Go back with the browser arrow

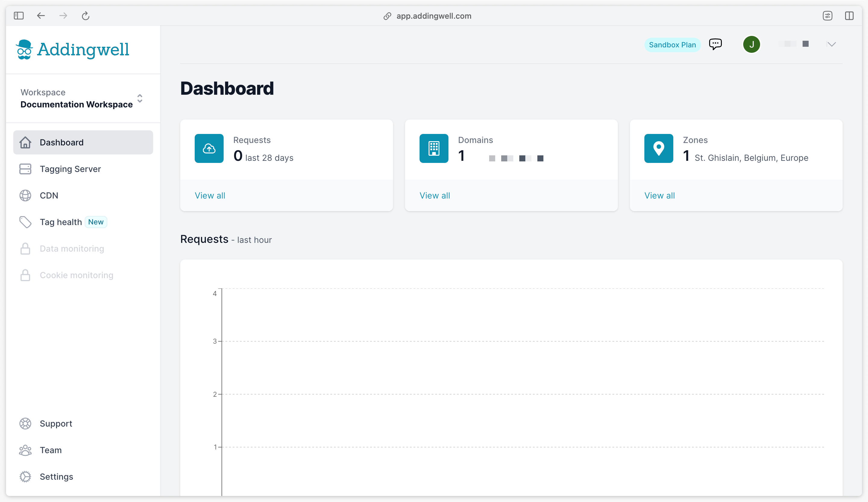(41, 15)
